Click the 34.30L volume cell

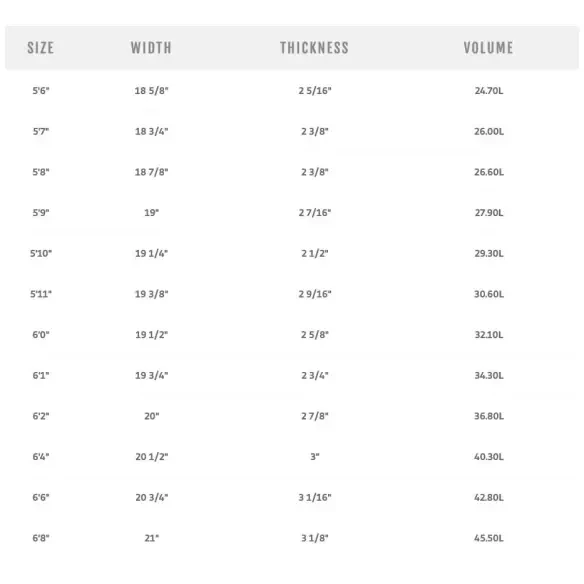pos(489,375)
